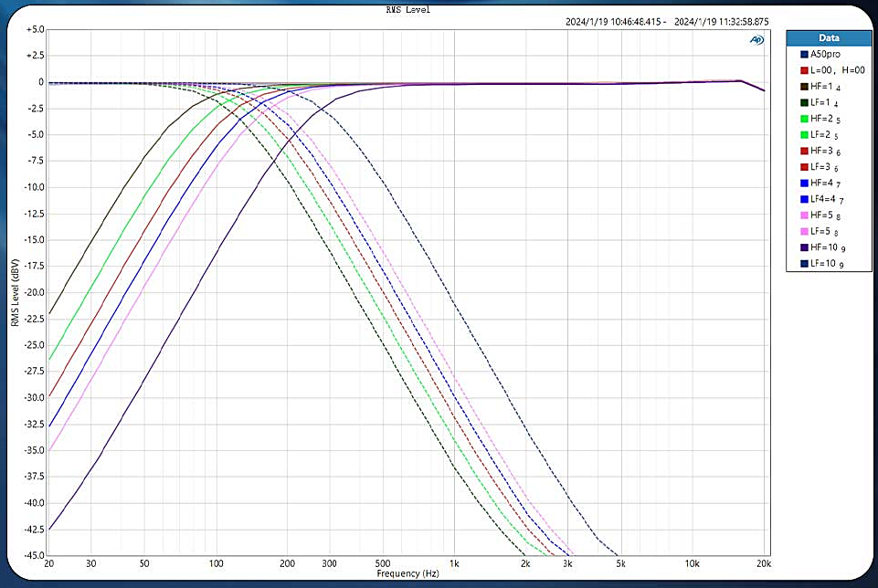878x588 pixels.
Task: Click the dark green swatch beside LF=1
Action: point(804,103)
